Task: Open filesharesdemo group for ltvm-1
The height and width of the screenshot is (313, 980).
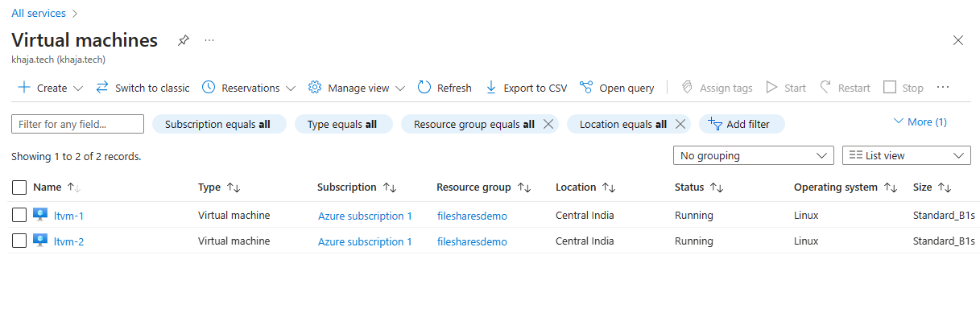Action: tap(472, 216)
